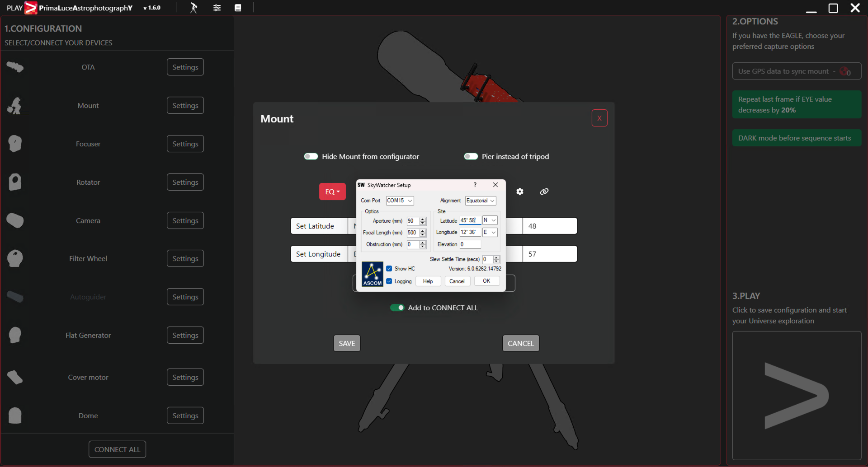Click the Rotator device icon
This screenshot has height=467, width=868.
(15, 182)
